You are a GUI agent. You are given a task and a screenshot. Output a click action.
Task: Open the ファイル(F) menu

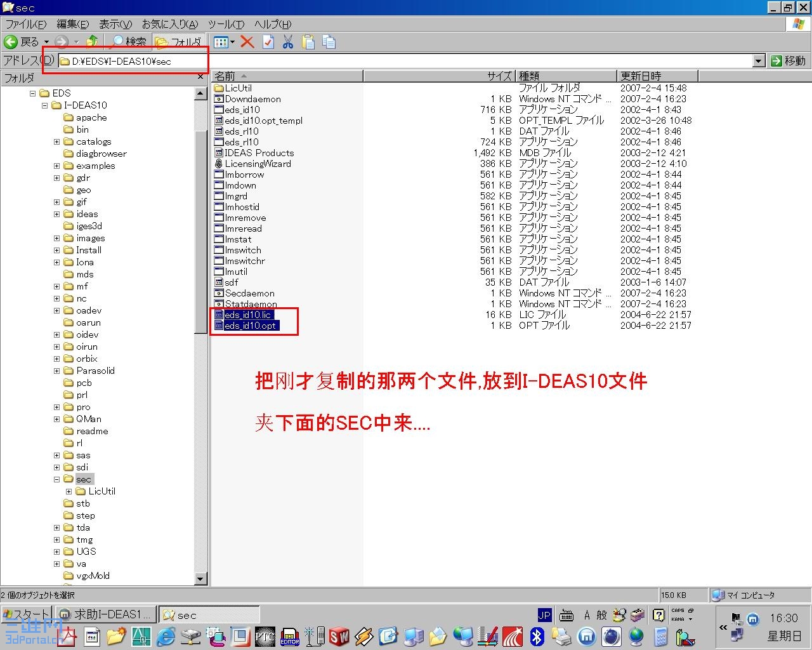click(25, 24)
